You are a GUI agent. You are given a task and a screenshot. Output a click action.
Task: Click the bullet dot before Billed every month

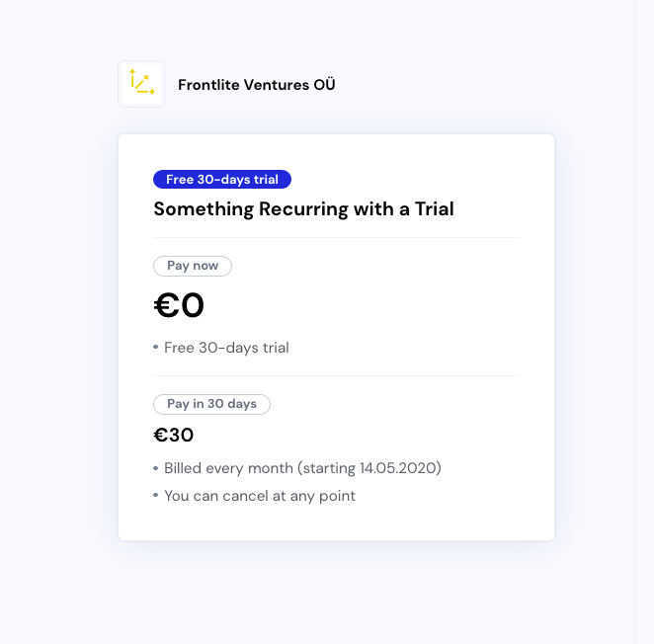155,468
